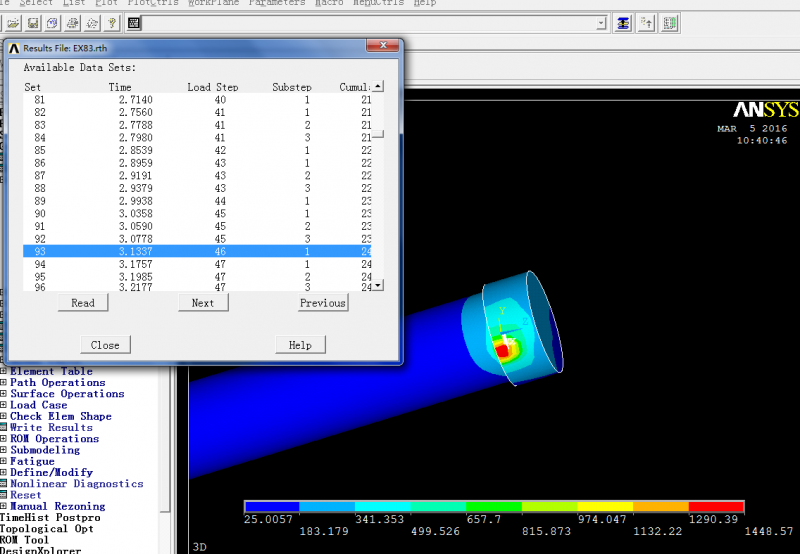Open the command input dropdown arrow

(x=600, y=23)
